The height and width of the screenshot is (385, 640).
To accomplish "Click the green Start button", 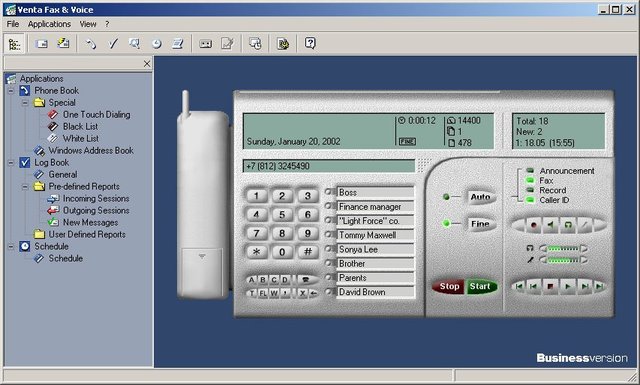I will click(x=481, y=287).
